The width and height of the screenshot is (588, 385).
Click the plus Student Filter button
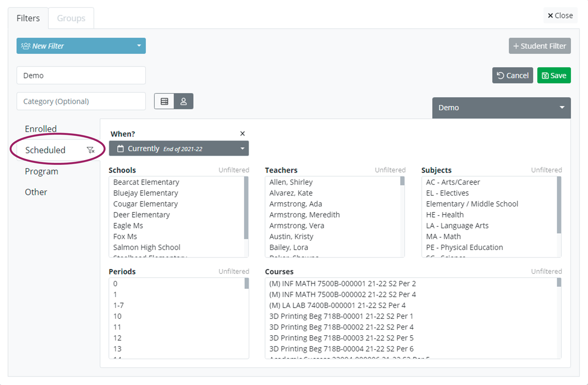tap(539, 46)
